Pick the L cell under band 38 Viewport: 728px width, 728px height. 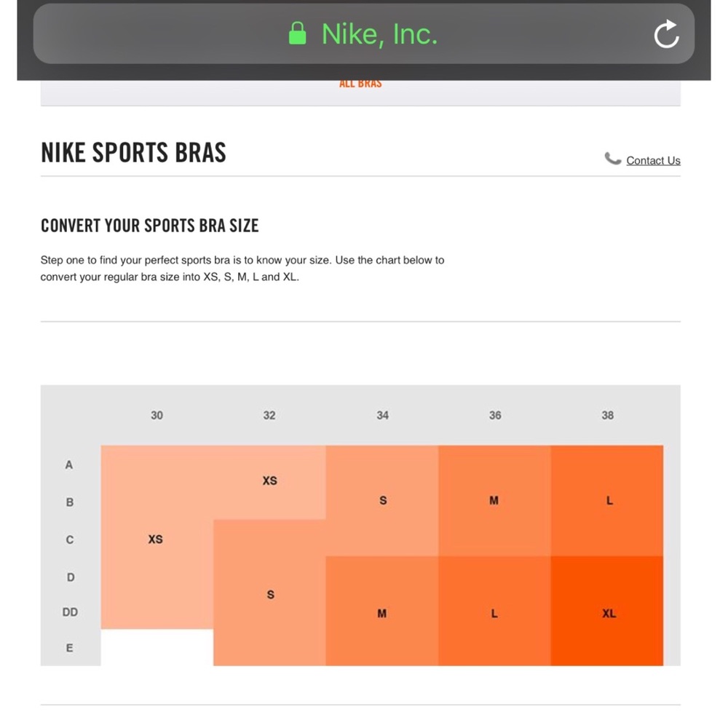[609, 500]
